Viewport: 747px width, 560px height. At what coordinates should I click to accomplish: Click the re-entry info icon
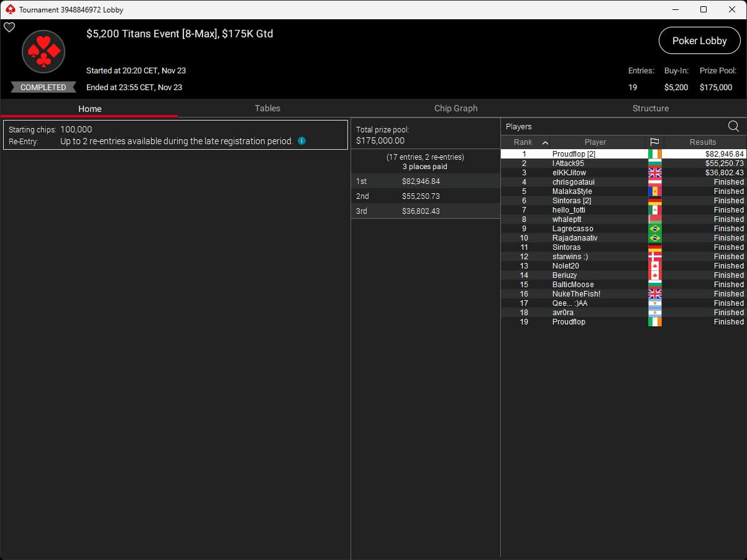tap(301, 141)
